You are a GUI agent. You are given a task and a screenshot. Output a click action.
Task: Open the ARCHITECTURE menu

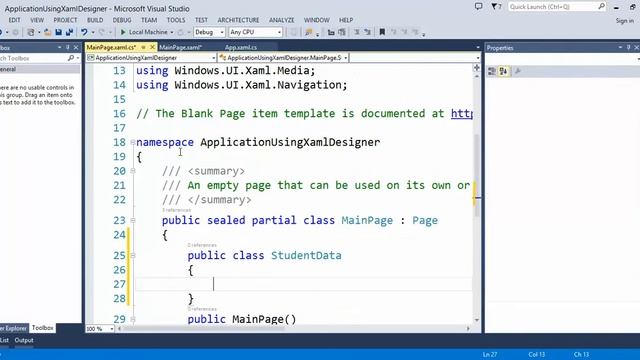(238, 20)
